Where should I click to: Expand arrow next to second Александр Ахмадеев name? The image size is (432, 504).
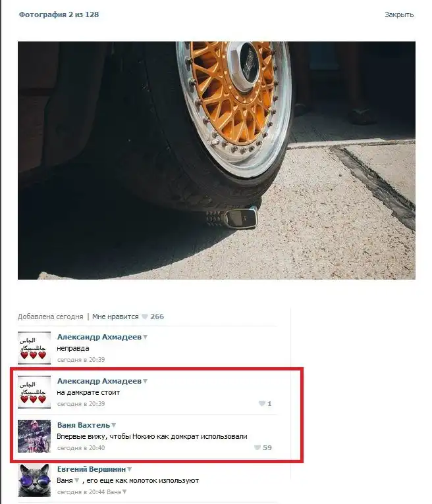point(146,381)
